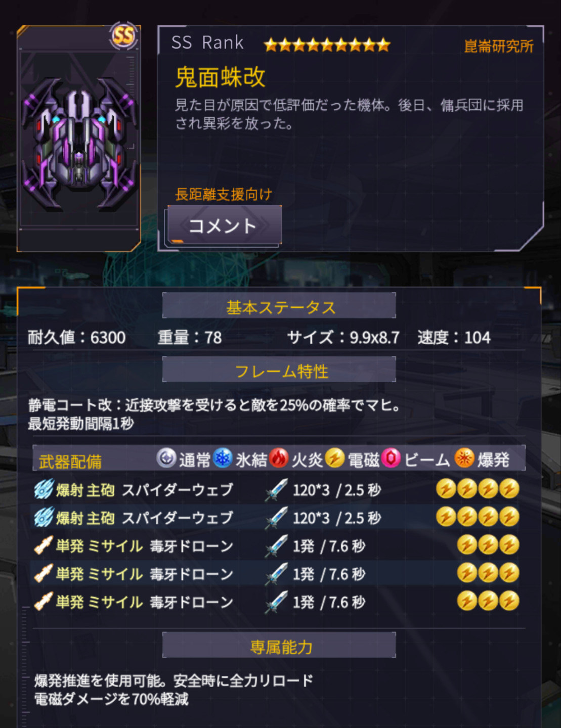Select the 鬼面蛛改 ship thumbnail
Viewport: 561px width, 728px height.
(x=79, y=139)
